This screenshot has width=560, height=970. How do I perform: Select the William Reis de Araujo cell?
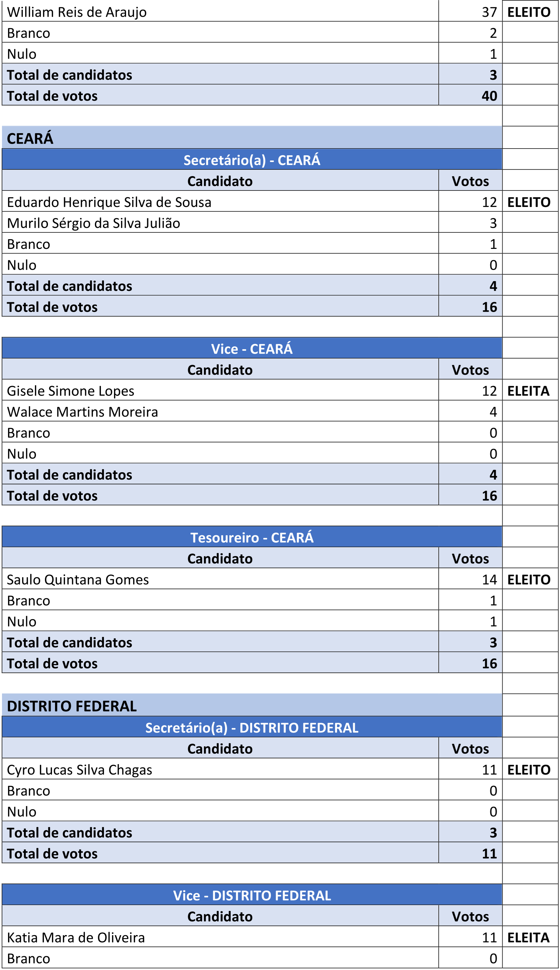pos(77,12)
